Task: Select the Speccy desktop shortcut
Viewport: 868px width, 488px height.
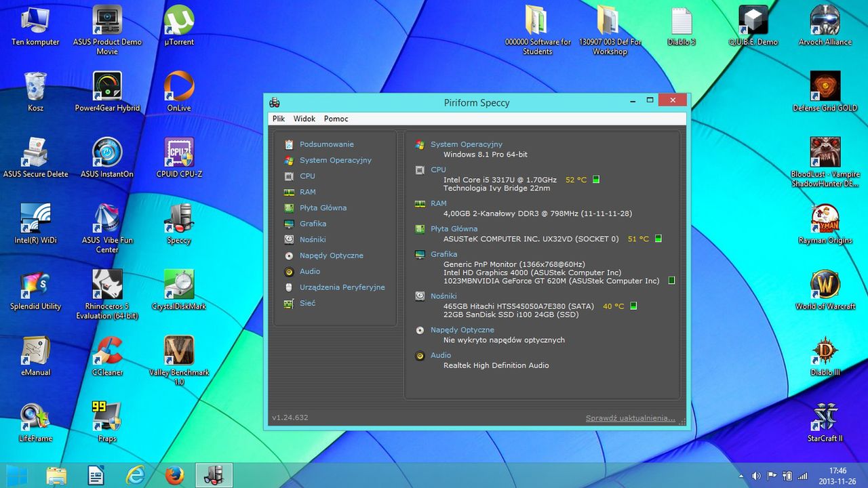Action: point(179,224)
